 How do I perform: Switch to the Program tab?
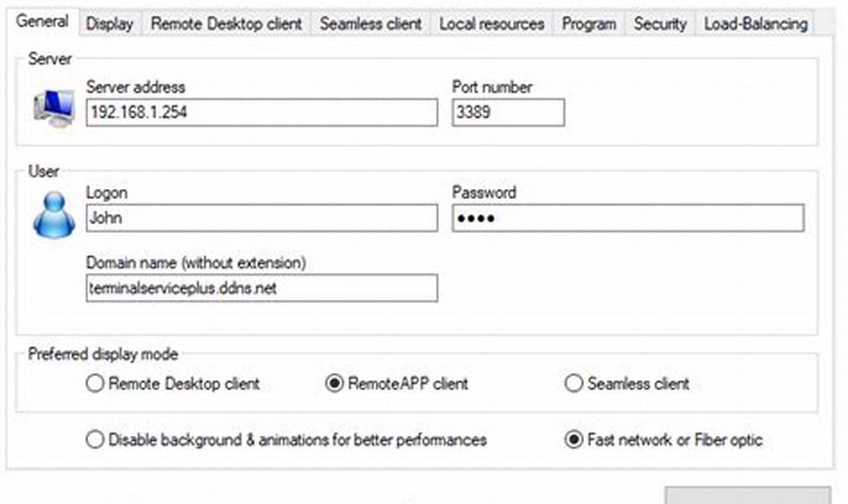point(588,23)
